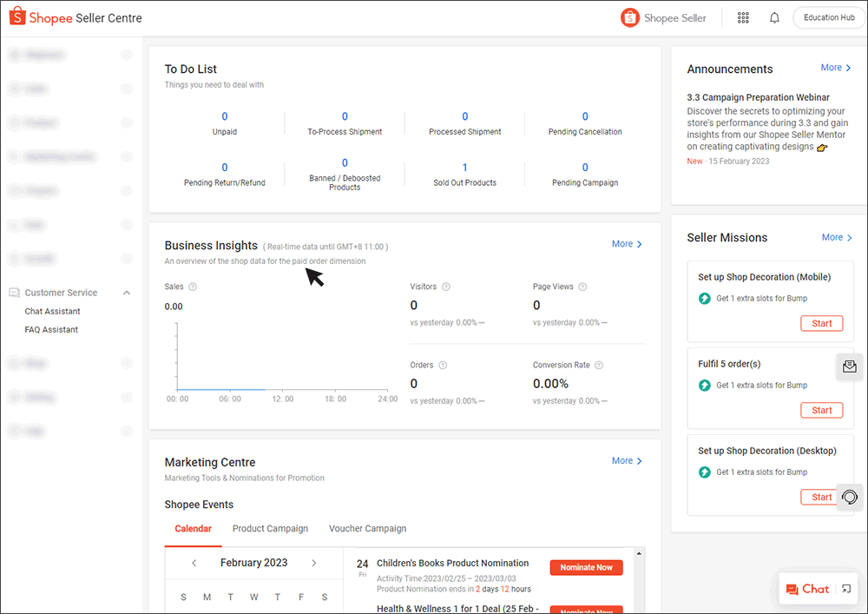Image resolution: width=868 pixels, height=614 pixels.
Task: Open Chat Assistant in sidebar
Action: pyautogui.click(x=53, y=311)
